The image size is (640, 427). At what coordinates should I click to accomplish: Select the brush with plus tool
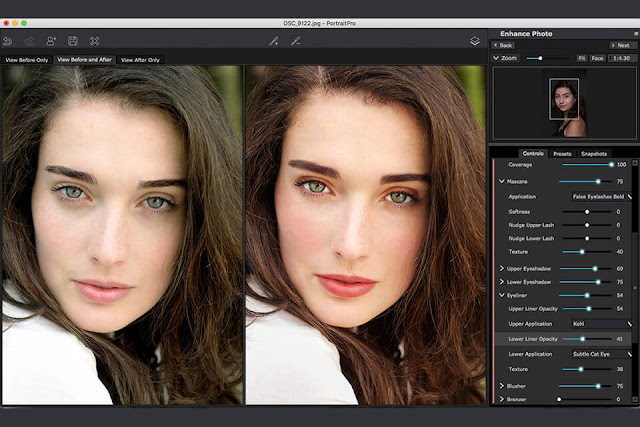(x=273, y=41)
